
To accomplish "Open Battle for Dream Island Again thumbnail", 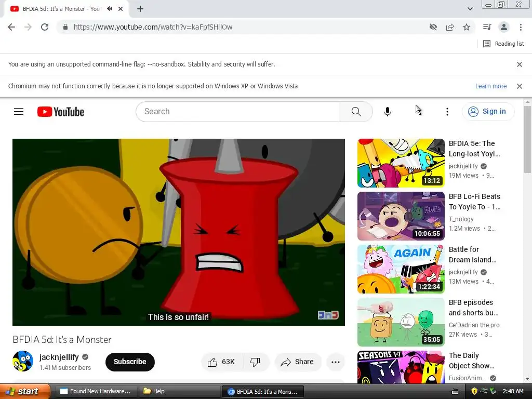I will point(401,269).
